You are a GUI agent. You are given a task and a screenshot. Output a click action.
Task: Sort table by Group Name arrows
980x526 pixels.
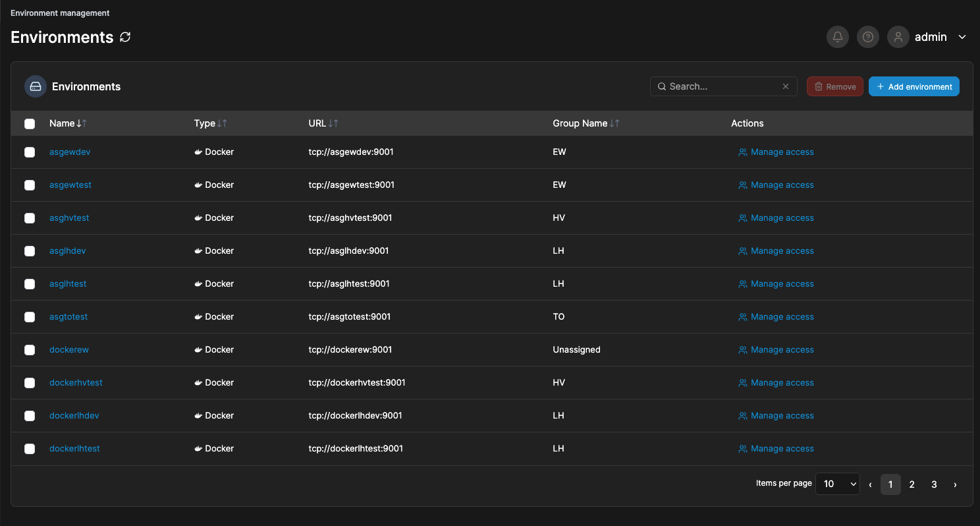point(614,123)
